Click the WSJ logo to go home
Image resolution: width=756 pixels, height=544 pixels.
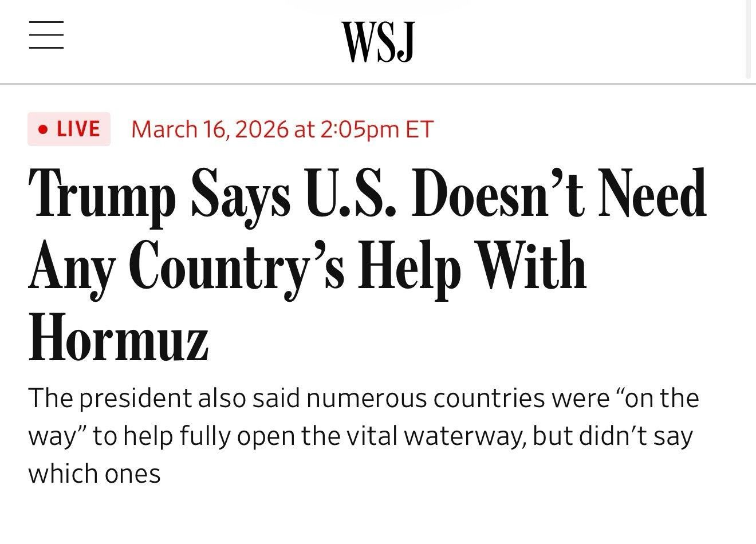pyautogui.click(x=378, y=42)
